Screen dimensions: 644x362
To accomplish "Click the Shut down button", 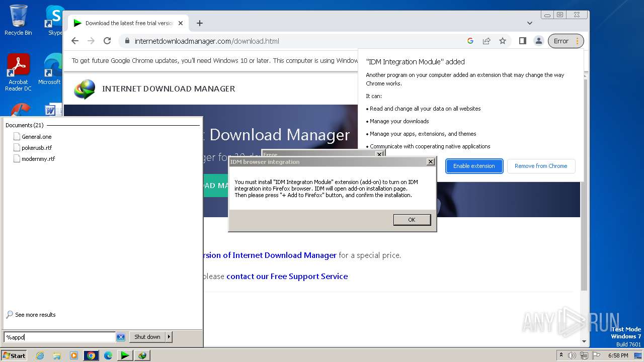I will (147, 337).
